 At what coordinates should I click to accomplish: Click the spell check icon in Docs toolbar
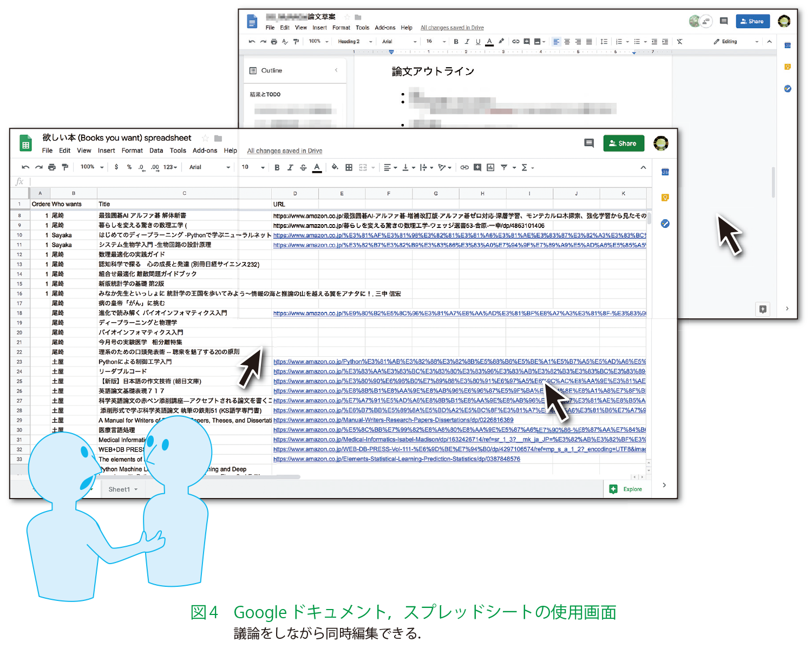[x=285, y=42]
